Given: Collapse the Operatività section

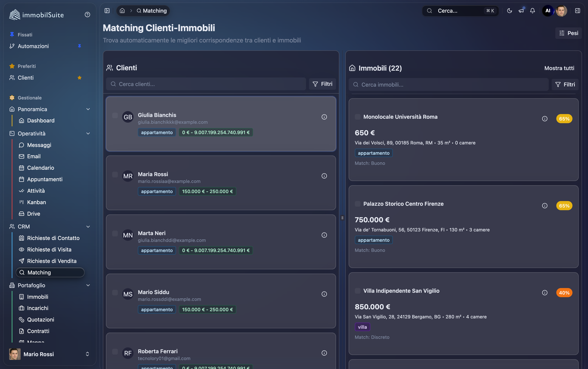Looking at the screenshot, I should tap(88, 134).
